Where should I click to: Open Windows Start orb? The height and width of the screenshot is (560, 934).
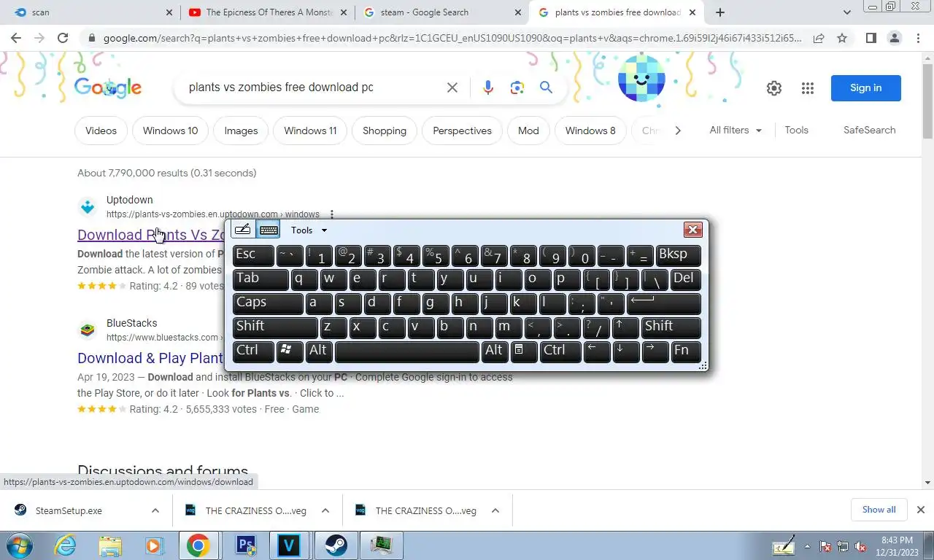(x=20, y=545)
